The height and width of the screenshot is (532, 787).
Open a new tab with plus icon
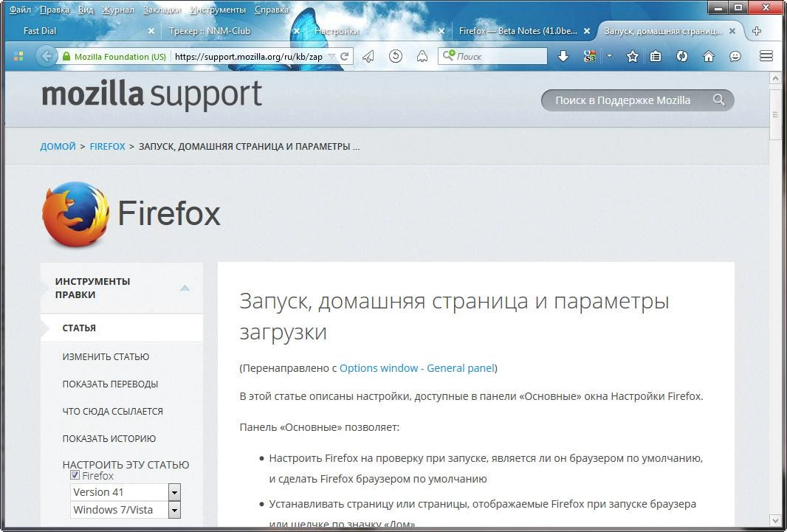point(757,31)
